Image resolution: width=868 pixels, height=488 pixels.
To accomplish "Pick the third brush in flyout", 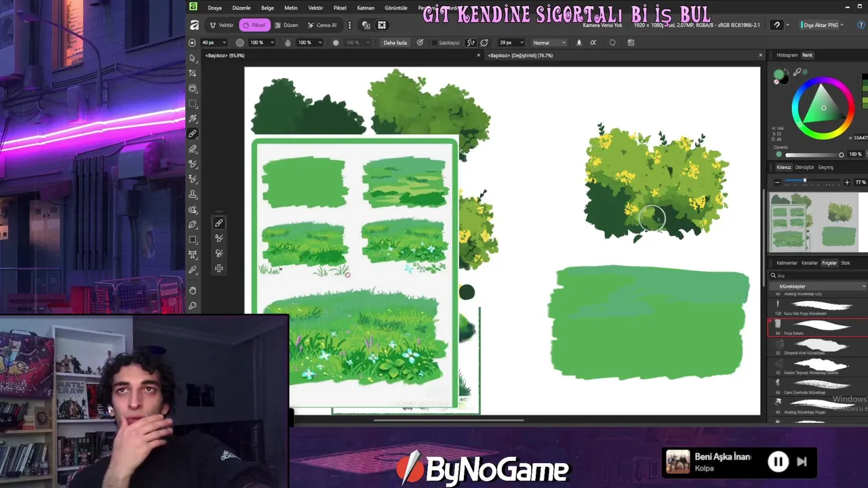I will point(218,253).
